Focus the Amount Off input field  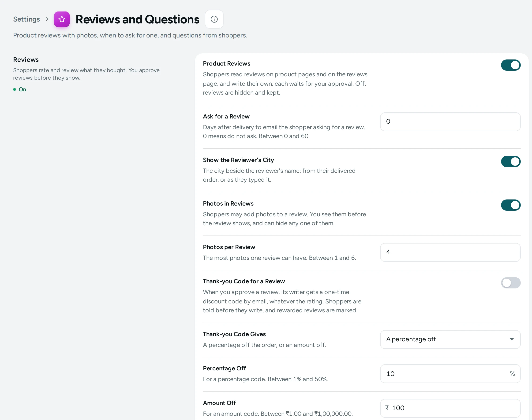[x=450, y=408]
